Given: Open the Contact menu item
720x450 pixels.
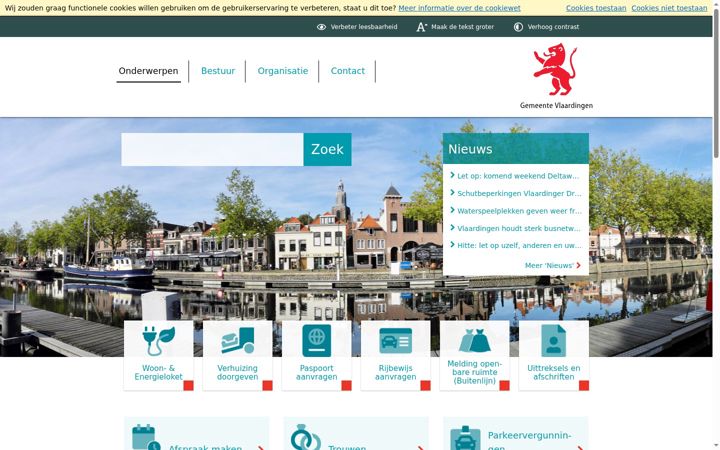Looking at the screenshot, I should click(x=348, y=71).
